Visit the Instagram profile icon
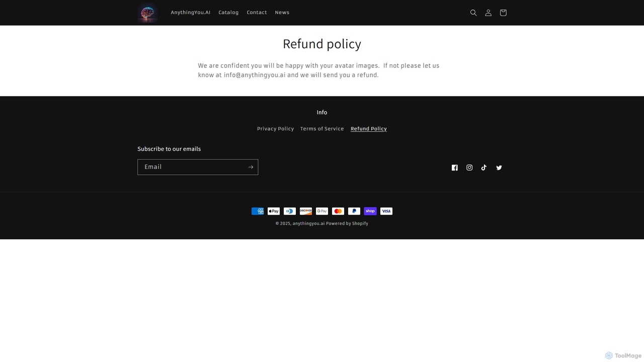This screenshot has height=362, width=644. point(469,168)
